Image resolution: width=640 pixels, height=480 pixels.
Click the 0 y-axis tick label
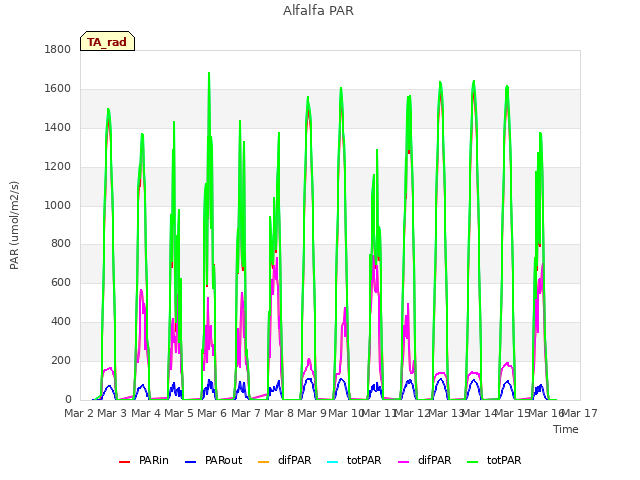pyautogui.click(x=68, y=400)
